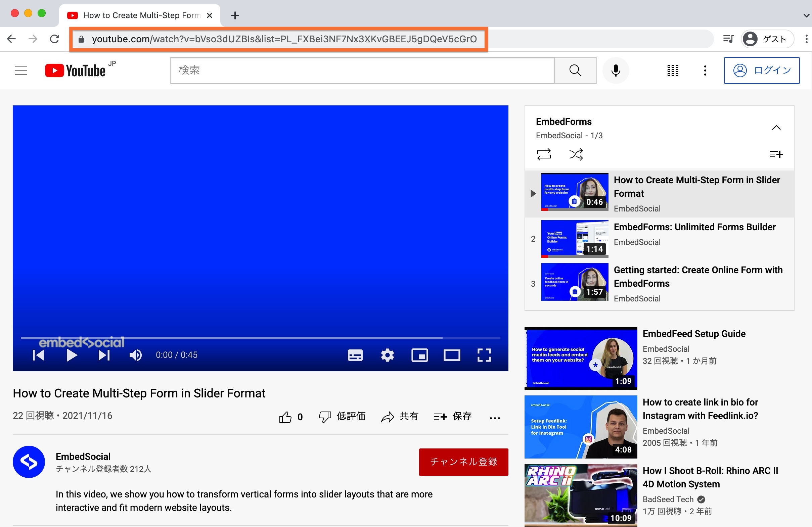Open the Rhino ARC II 10:09 thumbnail
Image resolution: width=812 pixels, height=527 pixels.
coord(581,495)
